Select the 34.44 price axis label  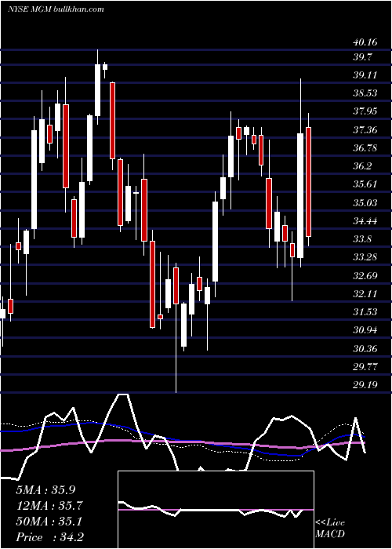tap(365, 221)
